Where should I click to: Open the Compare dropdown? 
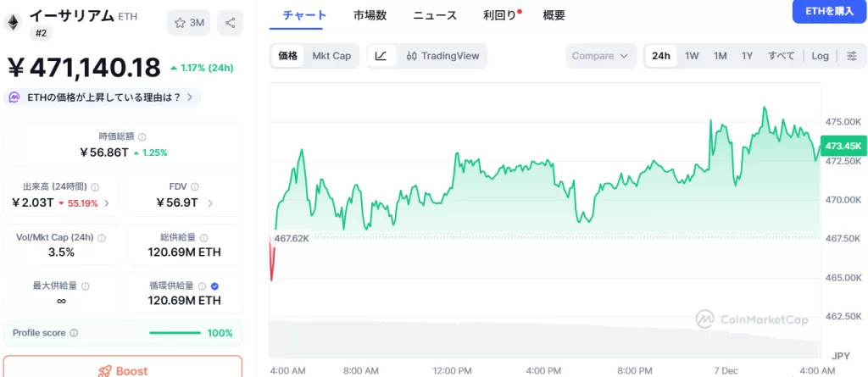(x=599, y=56)
